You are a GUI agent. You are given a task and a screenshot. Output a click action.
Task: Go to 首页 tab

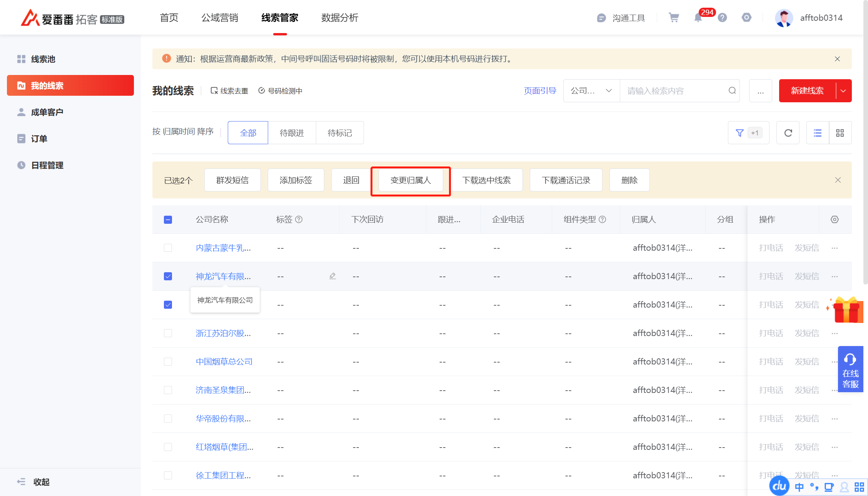[169, 18]
